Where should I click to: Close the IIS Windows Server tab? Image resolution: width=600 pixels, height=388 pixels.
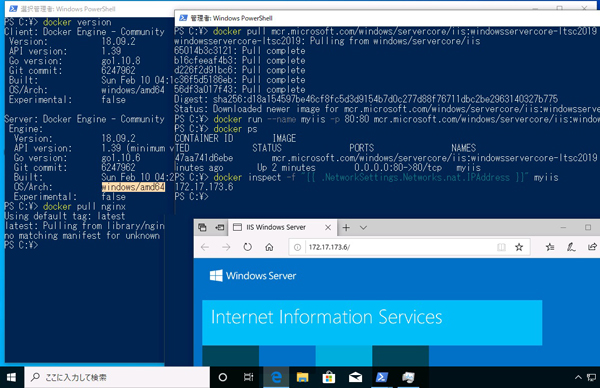coord(328,227)
